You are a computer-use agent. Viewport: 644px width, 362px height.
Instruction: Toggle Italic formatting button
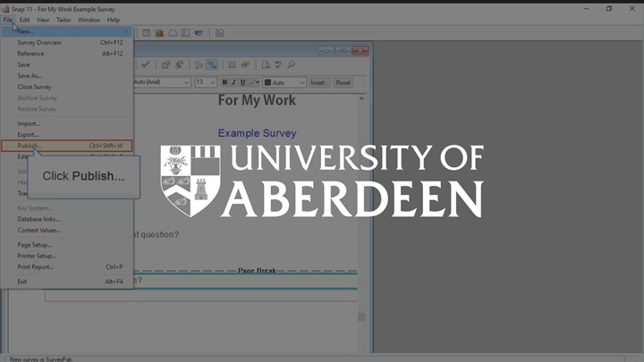click(x=233, y=82)
